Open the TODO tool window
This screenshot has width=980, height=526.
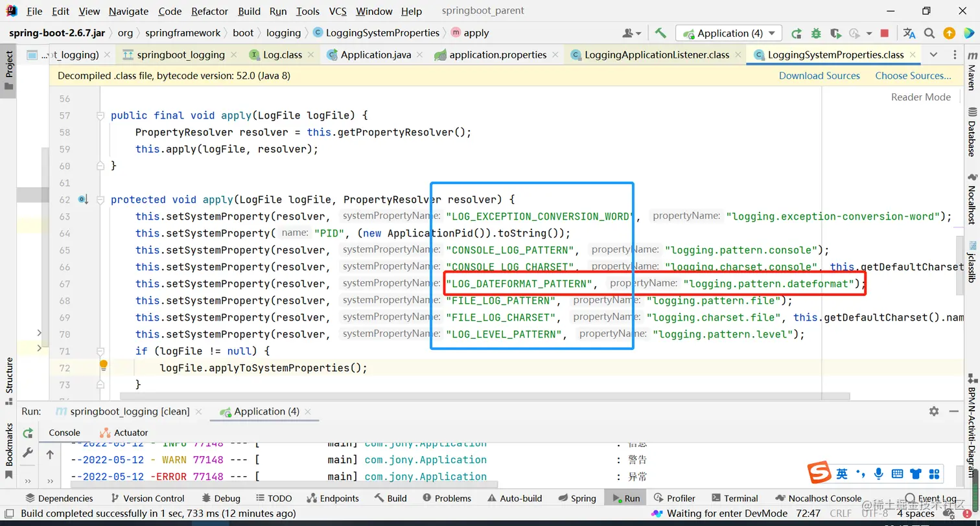point(274,498)
